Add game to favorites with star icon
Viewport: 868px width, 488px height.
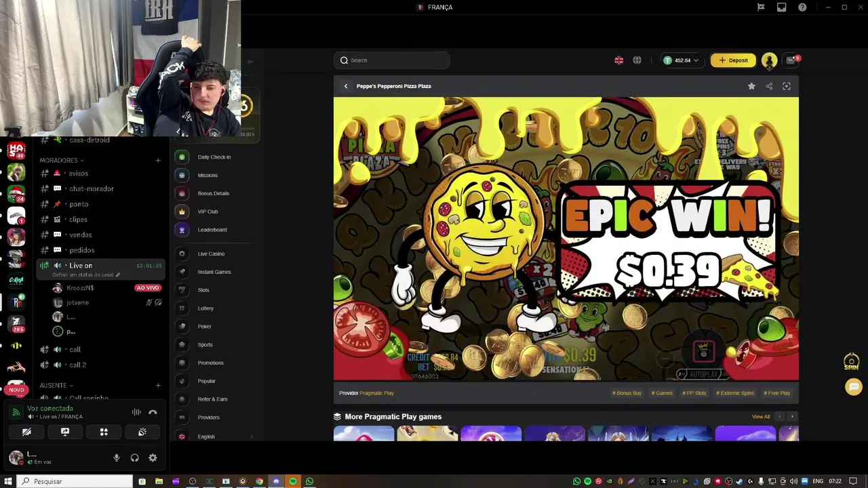751,86
